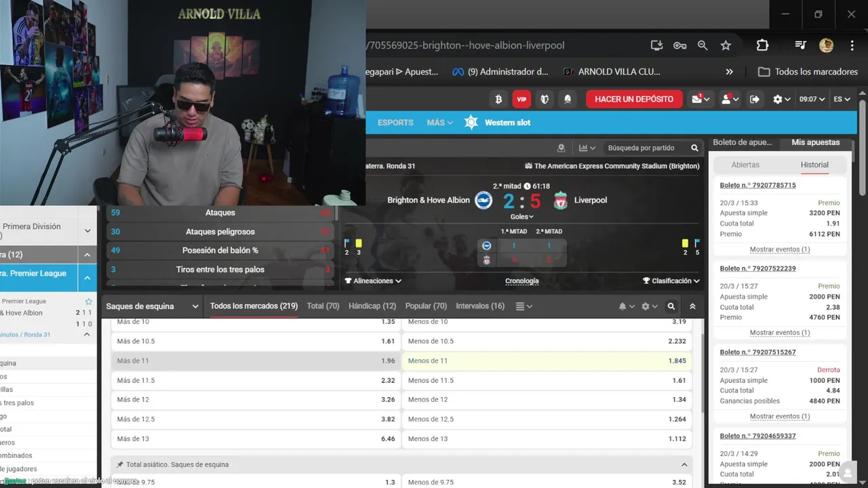868x488 pixels.
Task: Switch to the Total (70) tab
Action: [323, 306]
